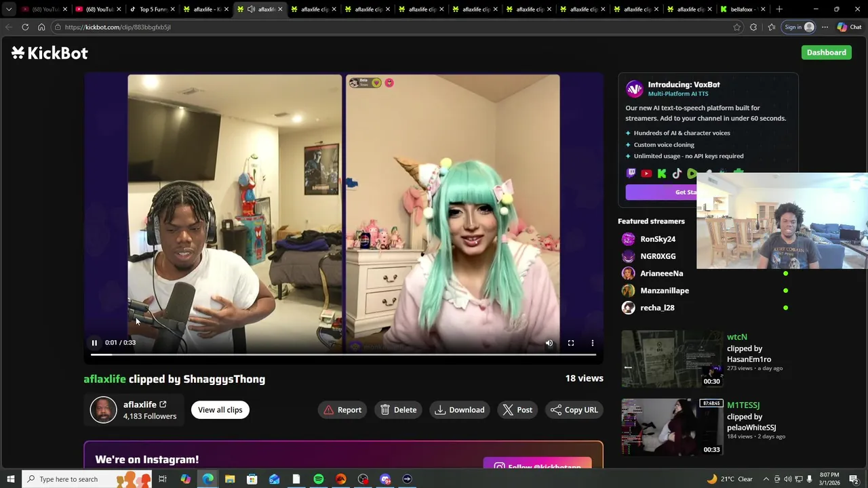
Task: Mute the clip using the volume icon
Action: tap(549, 343)
